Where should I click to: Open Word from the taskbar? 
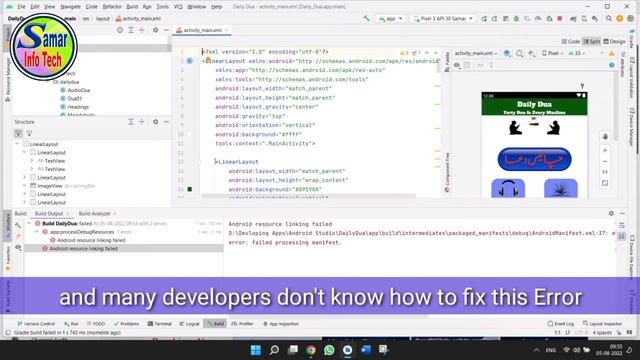click(366, 350)
